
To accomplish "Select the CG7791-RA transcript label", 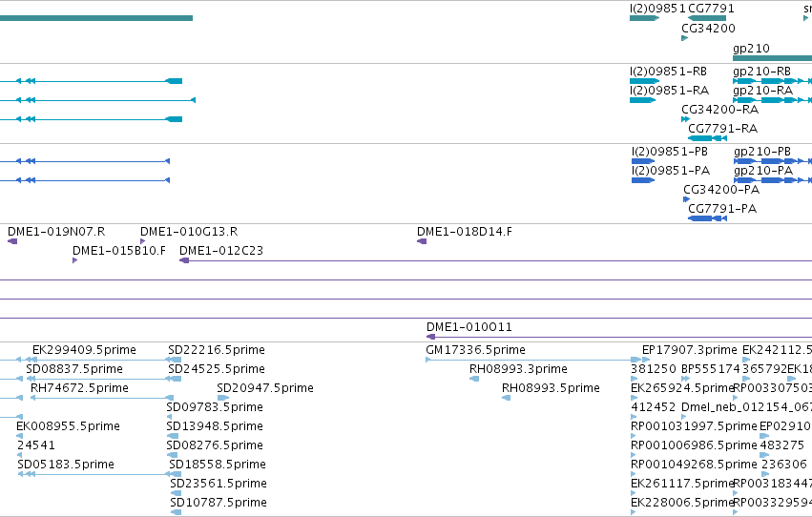I will click(723, 129).
